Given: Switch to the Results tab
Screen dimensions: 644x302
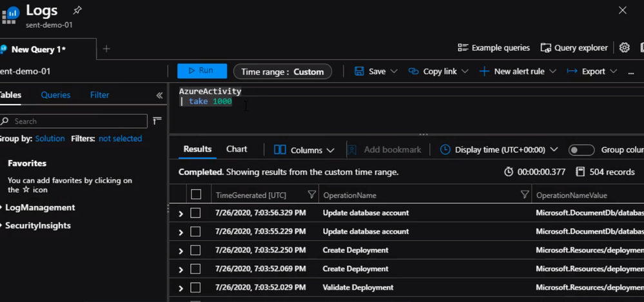Looking at the screenshot, I should [x=197, y=149].
